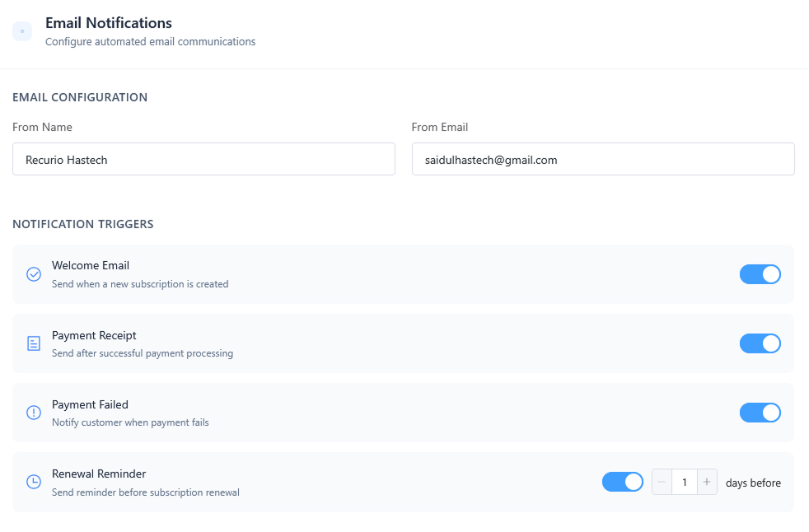Screen dimensions: 809x532
Task: Click inside the From Name field
Action: tap(203, 159)
